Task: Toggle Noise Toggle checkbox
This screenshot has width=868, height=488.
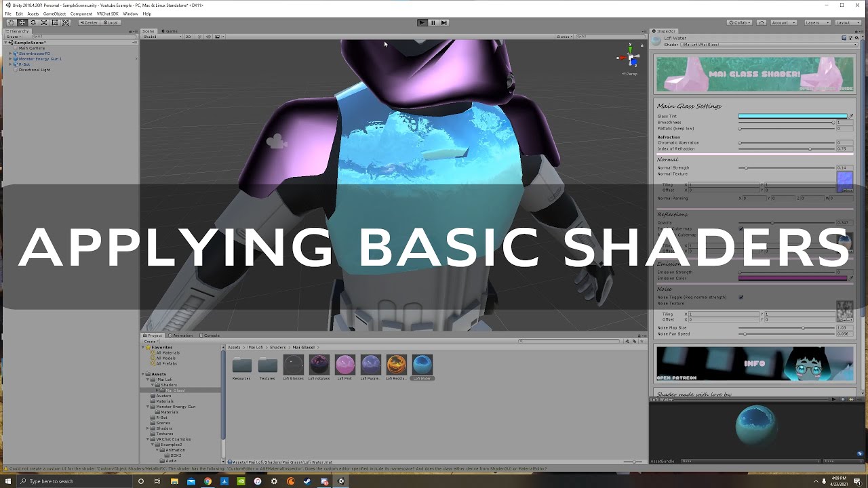Action: pyautogui.click(x=741, y=297)
